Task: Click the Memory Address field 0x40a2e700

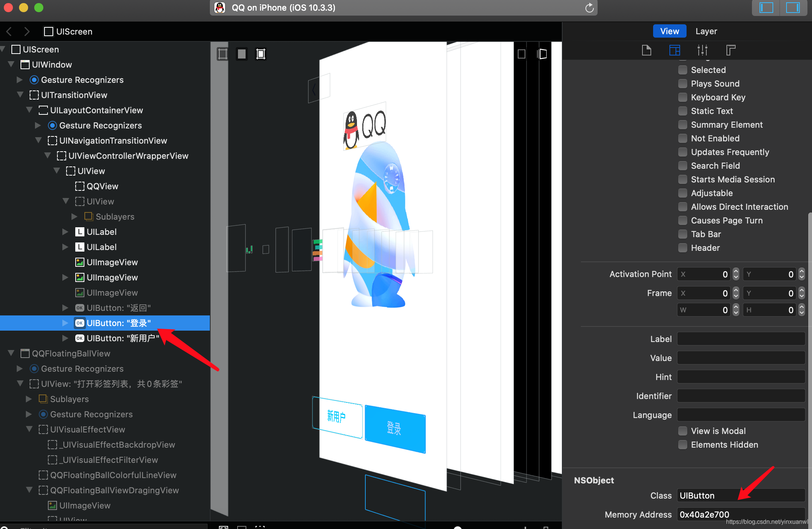Action: pyautogui.click(x=741, y=515)
